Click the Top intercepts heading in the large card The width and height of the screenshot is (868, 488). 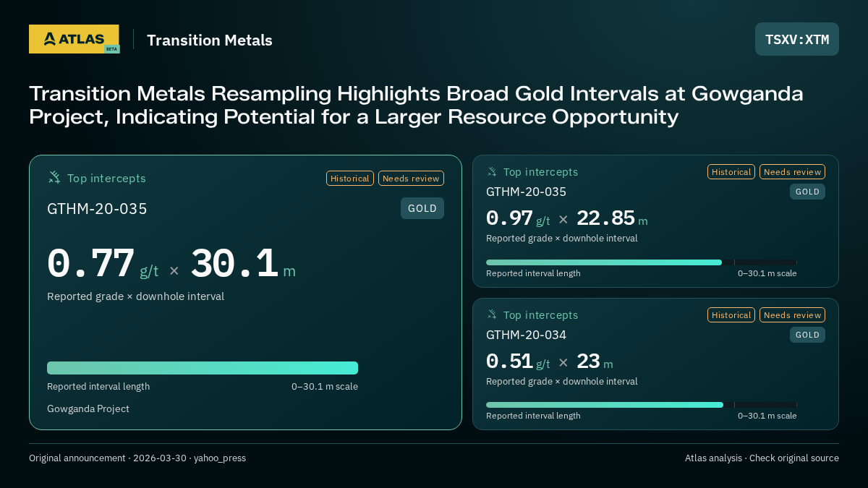click(x=106, y=178)
